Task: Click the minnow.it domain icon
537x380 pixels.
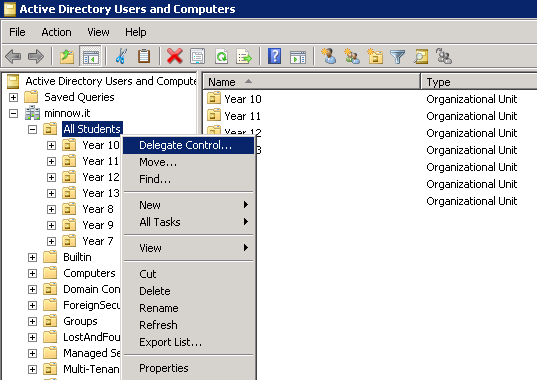Action: pyautogui.click(x=33, y=113)
